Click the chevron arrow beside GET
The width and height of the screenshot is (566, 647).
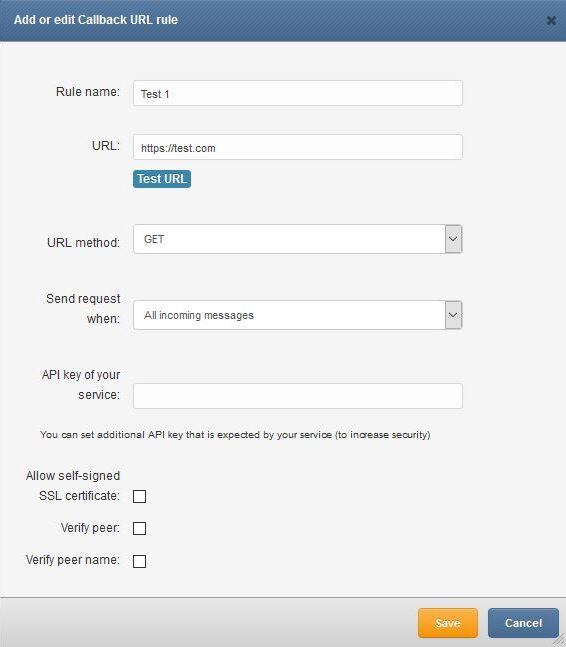tap(453, 239)
